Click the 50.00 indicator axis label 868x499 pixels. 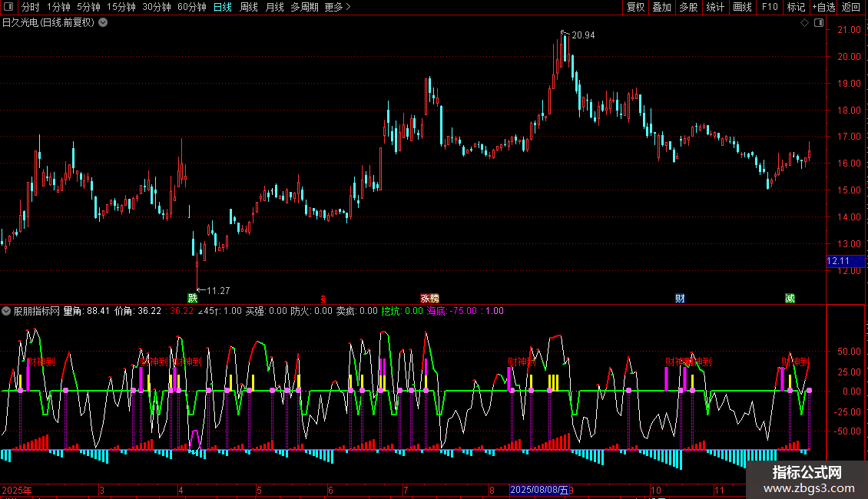(x=849, y=352)
